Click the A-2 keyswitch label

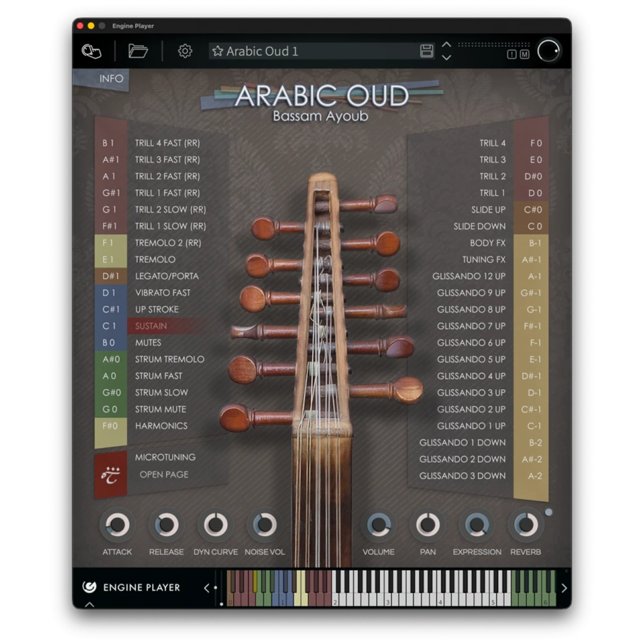coord(535,476)
